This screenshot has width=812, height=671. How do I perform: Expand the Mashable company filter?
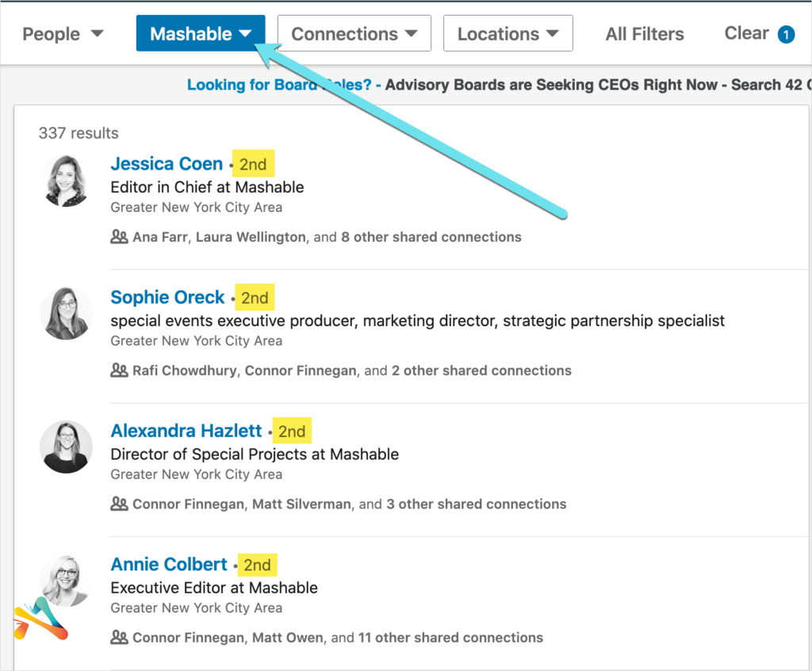tap(201, 34)
